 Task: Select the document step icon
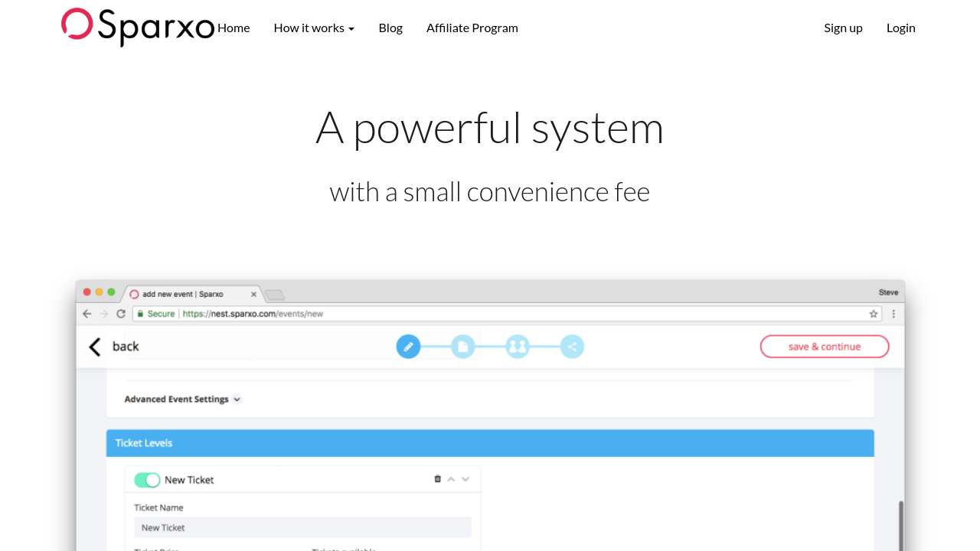[462, 347]
